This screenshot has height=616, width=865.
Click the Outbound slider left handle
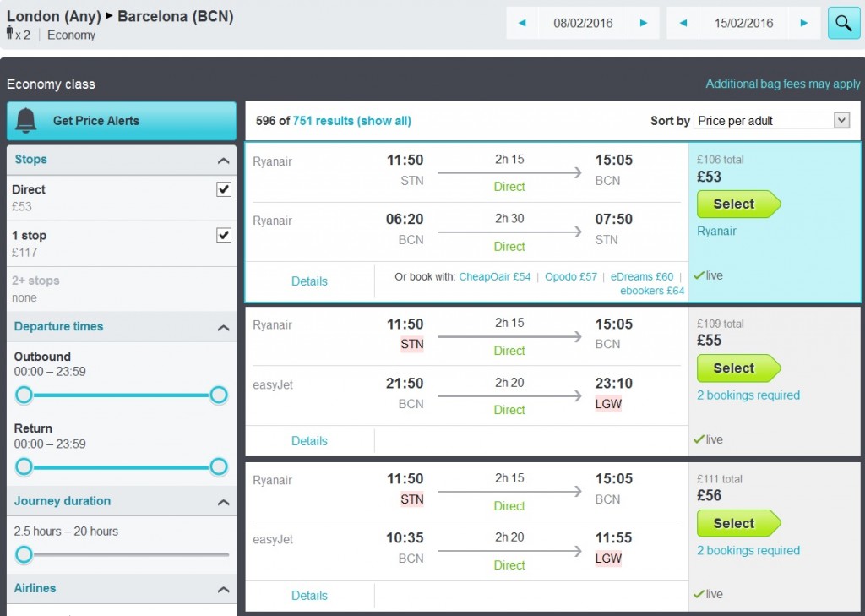point(24,395)
